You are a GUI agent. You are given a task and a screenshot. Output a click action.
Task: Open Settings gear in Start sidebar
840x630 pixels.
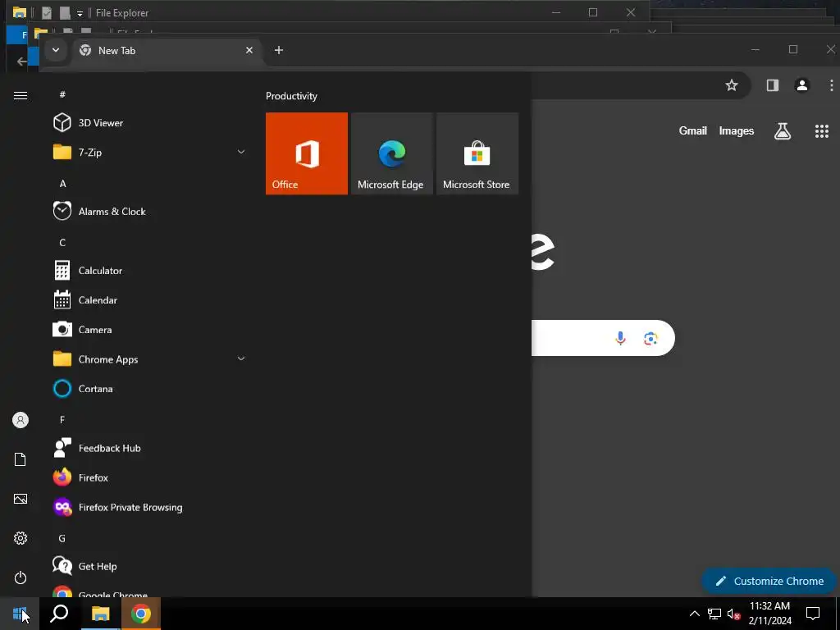(21, 538)
